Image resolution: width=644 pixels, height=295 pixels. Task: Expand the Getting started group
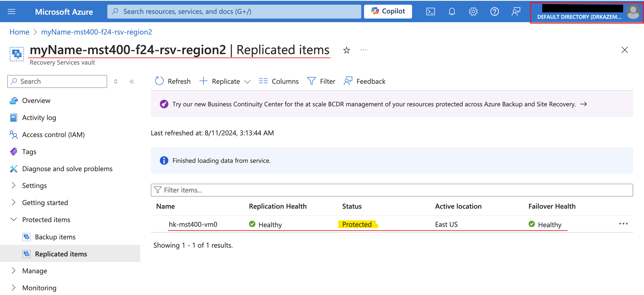(x=45, y=202)
